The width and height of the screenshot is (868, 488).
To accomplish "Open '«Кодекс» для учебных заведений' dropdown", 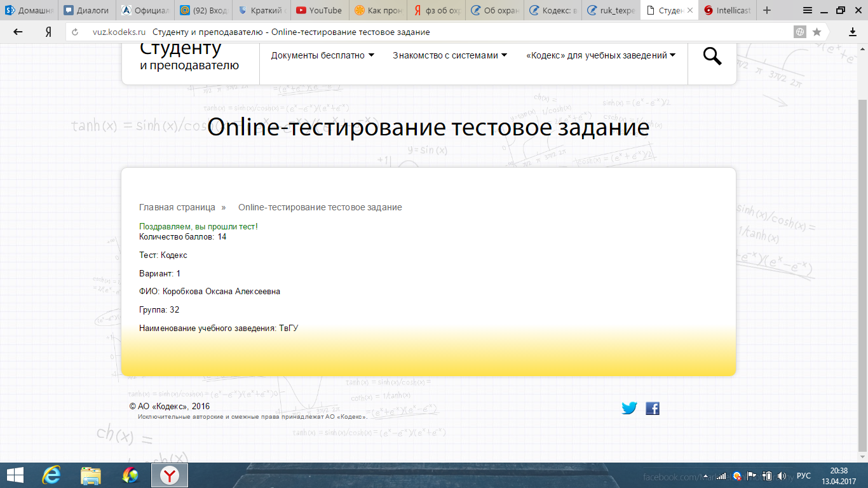I will (600, 55).
